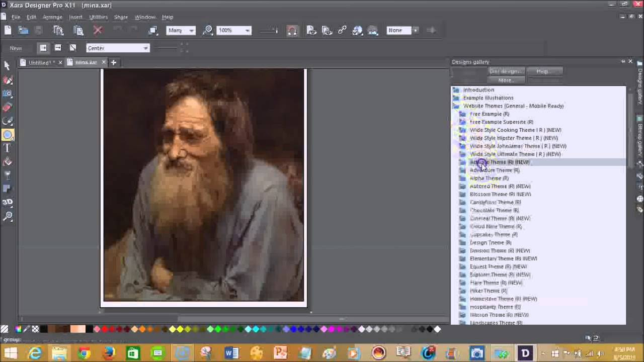644x362 pixels.
Task: Click the zoom slider in toolbar
Action: click(x=269, y=31)
